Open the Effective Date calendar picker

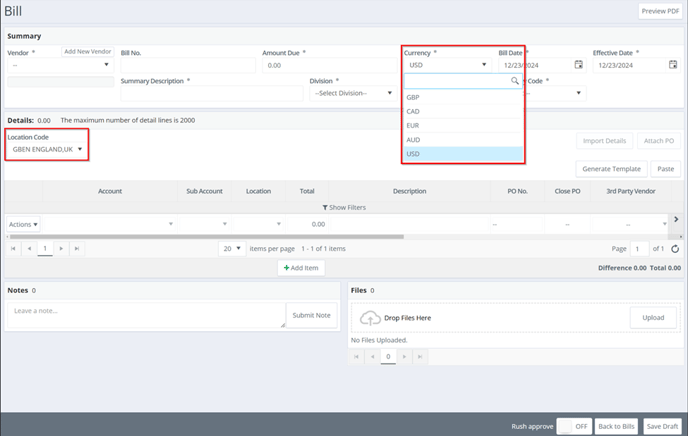pyautogui.click(x=673, y=65)
